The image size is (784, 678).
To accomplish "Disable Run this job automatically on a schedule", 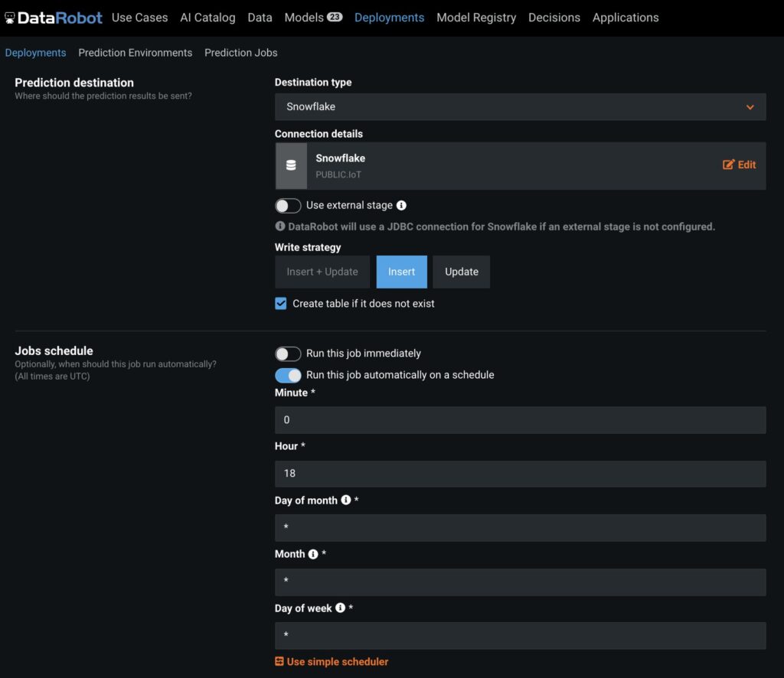I will click(x=288, y=375).
